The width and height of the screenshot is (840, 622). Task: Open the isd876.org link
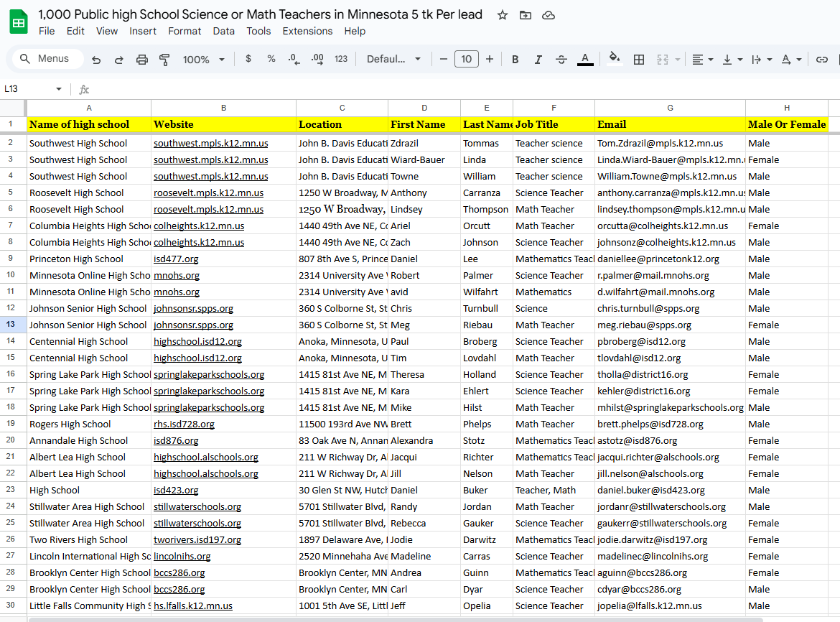click(176, 440)
